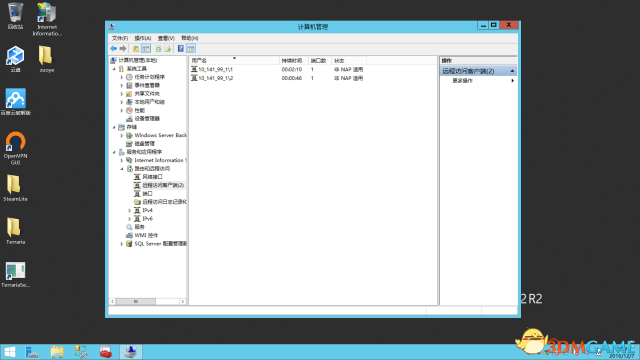Screen dimensions: 640x360
Task: Toggle the console tree pane toolbar icon
Action: click(146, 49)
